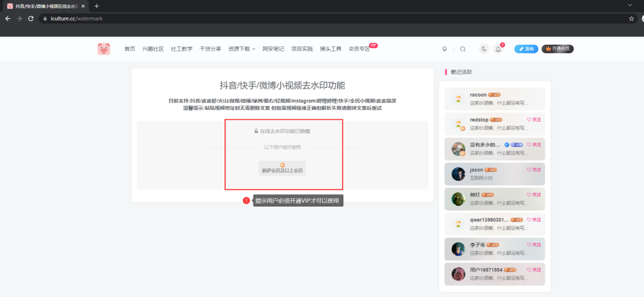Open 用户16571554's avatar
This screenshot has width=644, height=297.
point(458,274)
